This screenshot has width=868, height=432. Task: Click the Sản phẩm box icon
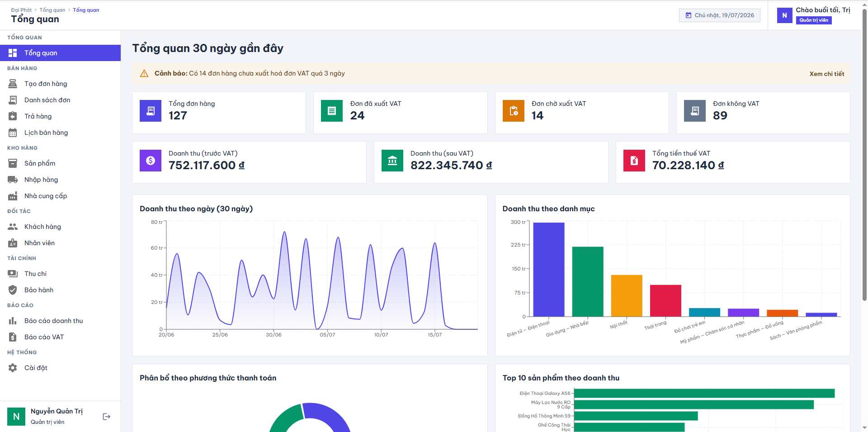point(13,163)
